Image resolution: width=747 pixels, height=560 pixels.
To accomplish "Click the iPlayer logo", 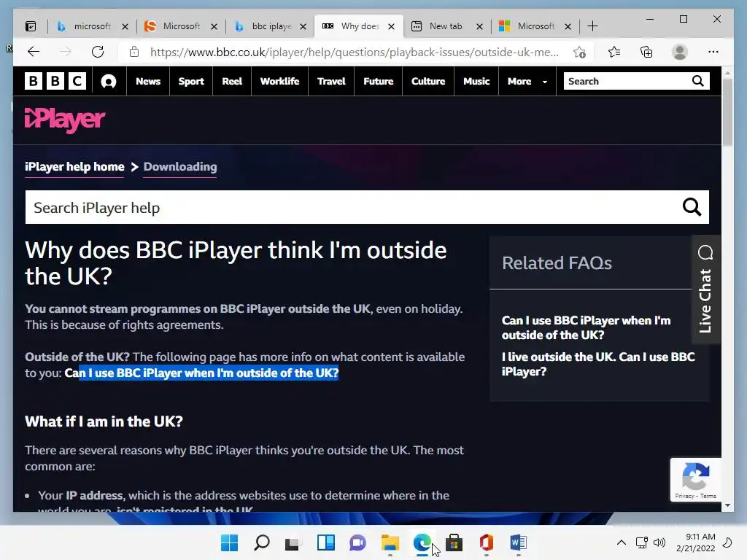I will click(65, 120).
